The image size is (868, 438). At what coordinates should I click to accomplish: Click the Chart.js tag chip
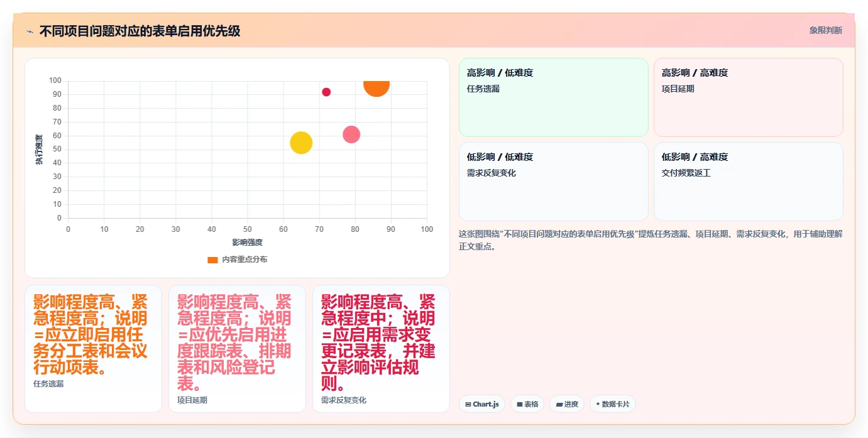pos(482,404)
